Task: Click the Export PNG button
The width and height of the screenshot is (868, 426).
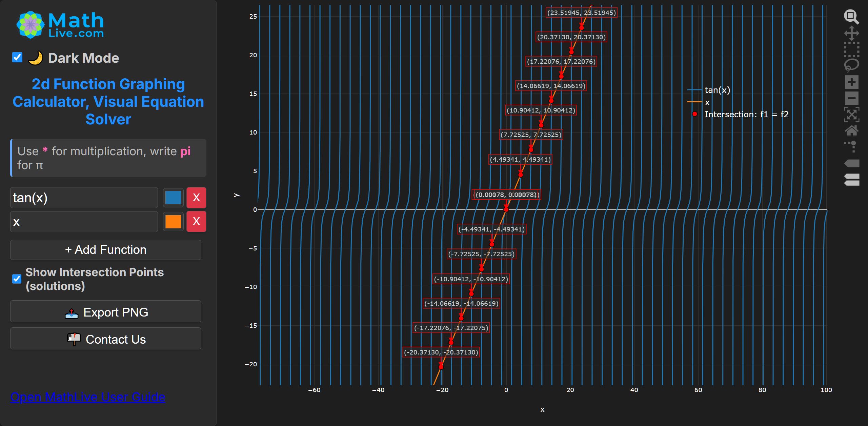Action: (106, 312)
